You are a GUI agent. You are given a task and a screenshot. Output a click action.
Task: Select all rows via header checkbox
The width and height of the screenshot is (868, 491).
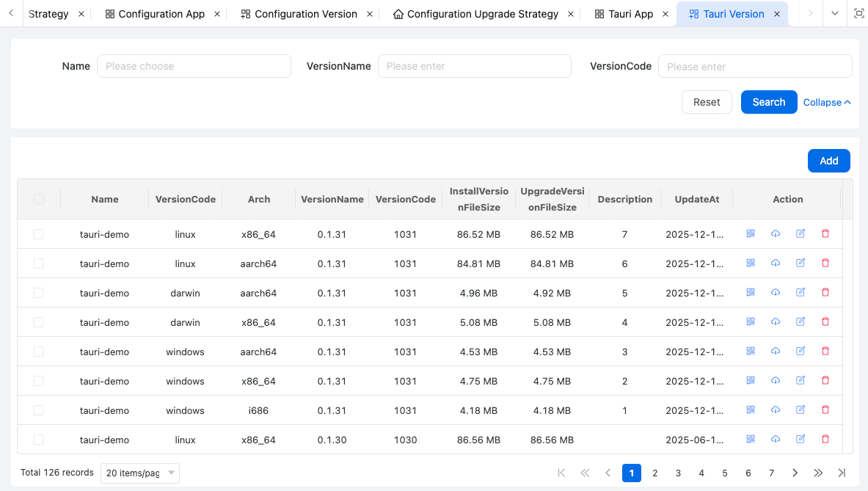[39, 199]
